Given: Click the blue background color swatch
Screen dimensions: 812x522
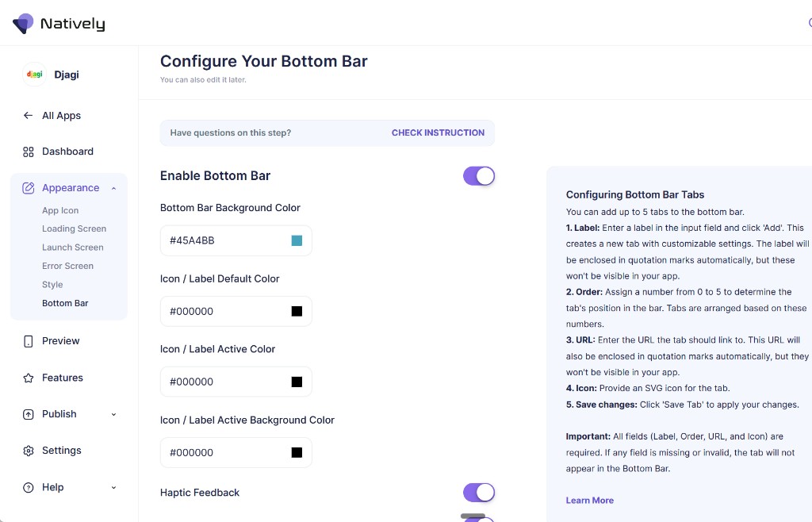Looking at the screenshot, I should 297,240.
